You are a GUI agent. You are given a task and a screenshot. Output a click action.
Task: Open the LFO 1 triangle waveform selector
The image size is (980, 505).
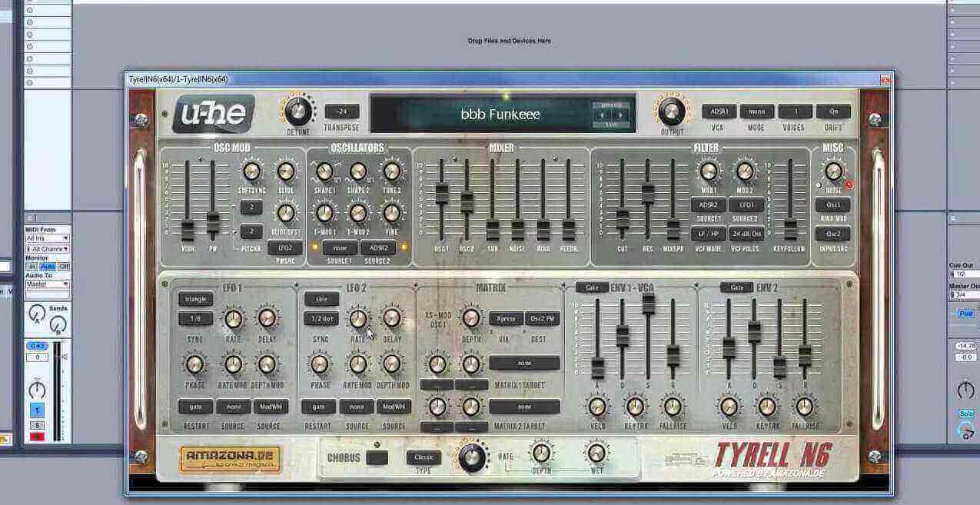(195, 299)
